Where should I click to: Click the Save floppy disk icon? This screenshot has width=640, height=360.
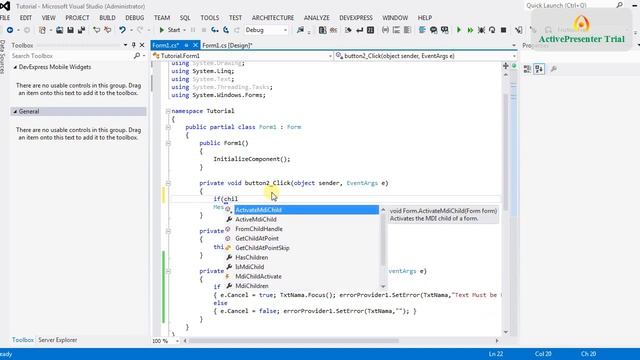pyautogui.click(x=71, y=30)
